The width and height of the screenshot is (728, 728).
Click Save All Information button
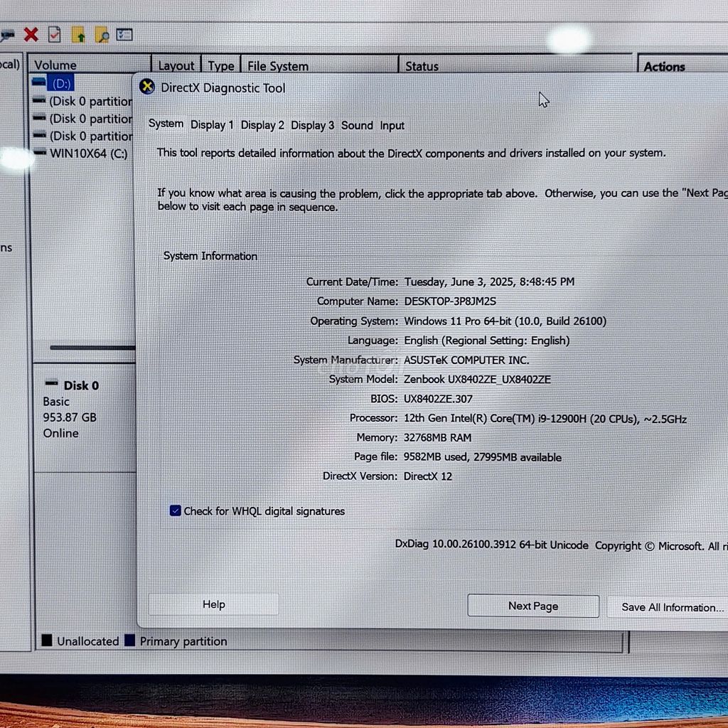pos(668,607)
